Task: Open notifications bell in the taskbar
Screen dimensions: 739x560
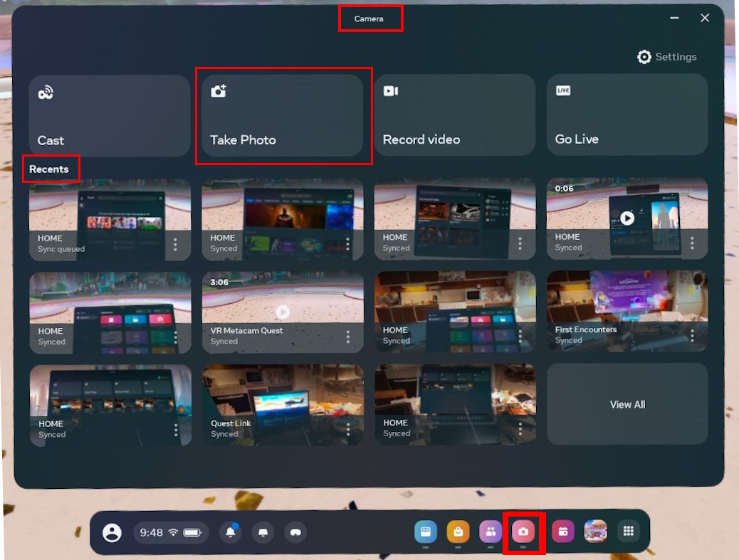Action: [231, 532]
